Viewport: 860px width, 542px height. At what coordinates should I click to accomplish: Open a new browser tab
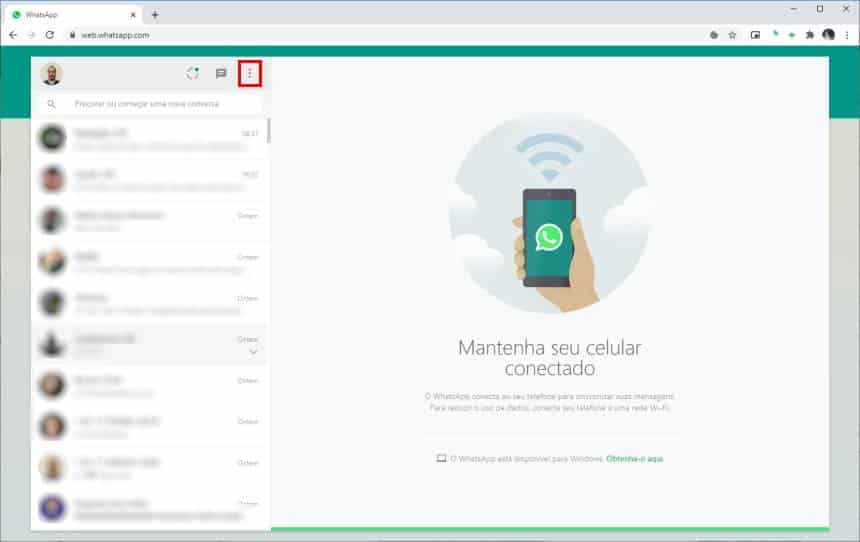[x=155, y=15]
